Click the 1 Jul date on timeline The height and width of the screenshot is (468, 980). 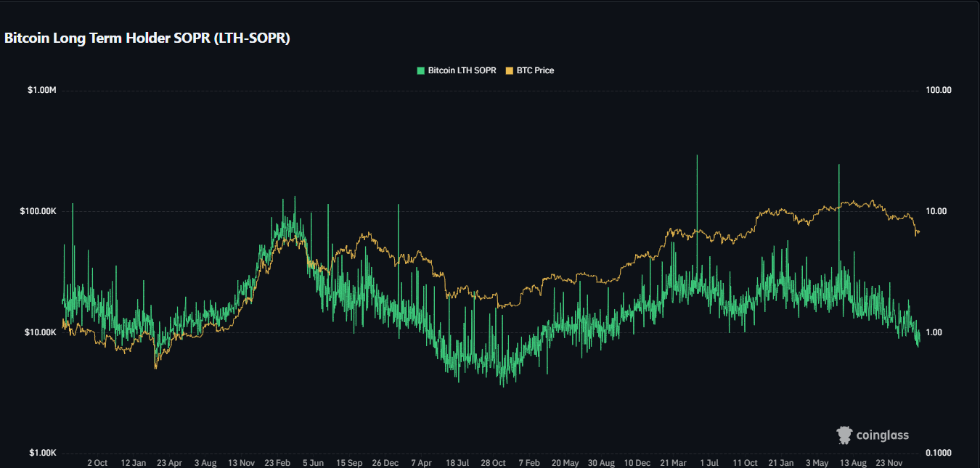tap(709, 462)
